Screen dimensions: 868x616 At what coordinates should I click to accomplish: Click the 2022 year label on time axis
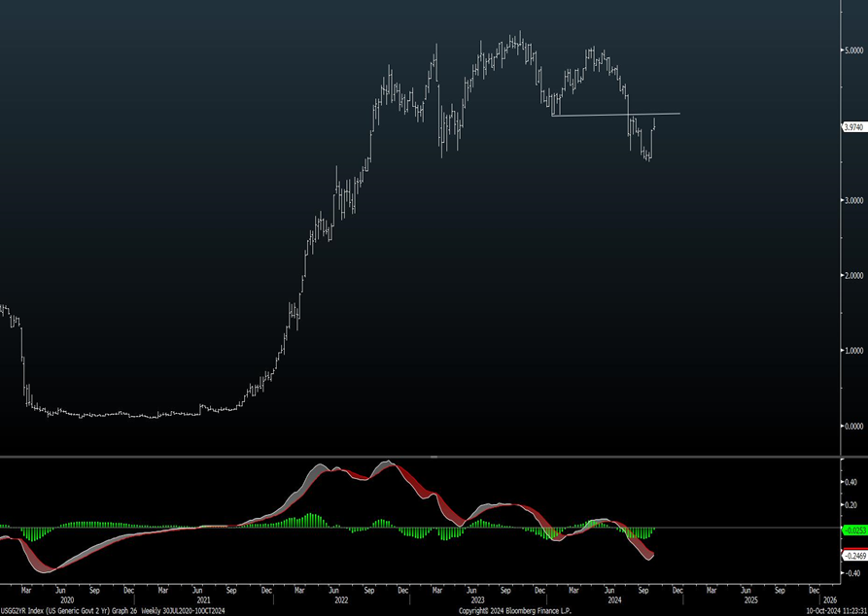point(341,599)
